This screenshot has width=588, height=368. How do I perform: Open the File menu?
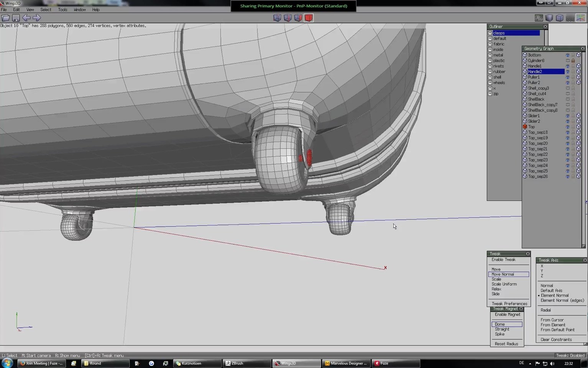point(4,10)
